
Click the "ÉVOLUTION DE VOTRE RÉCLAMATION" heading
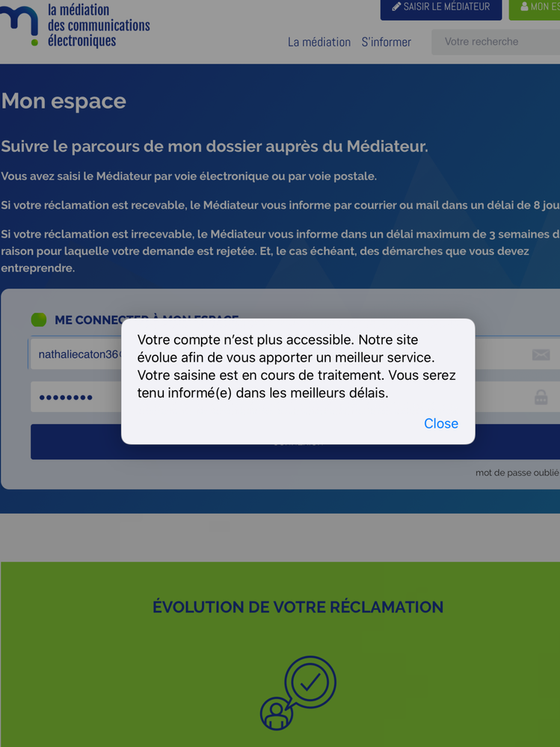[298, 606]
